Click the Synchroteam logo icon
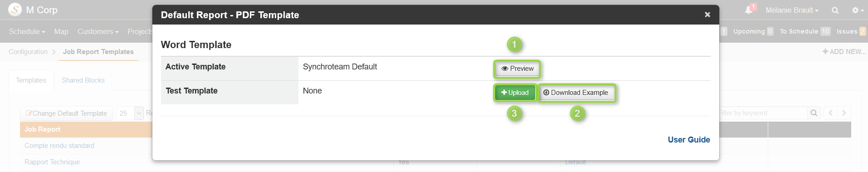 point(15,10)
